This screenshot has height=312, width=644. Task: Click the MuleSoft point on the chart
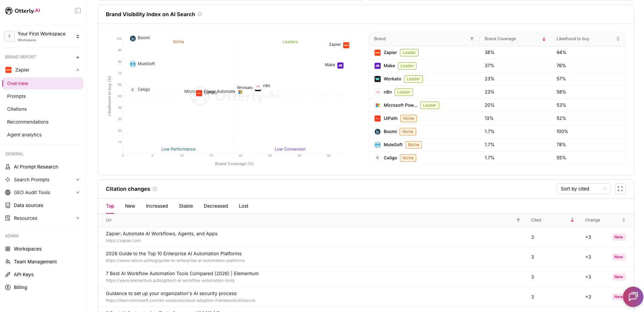[x=133, y=64]
